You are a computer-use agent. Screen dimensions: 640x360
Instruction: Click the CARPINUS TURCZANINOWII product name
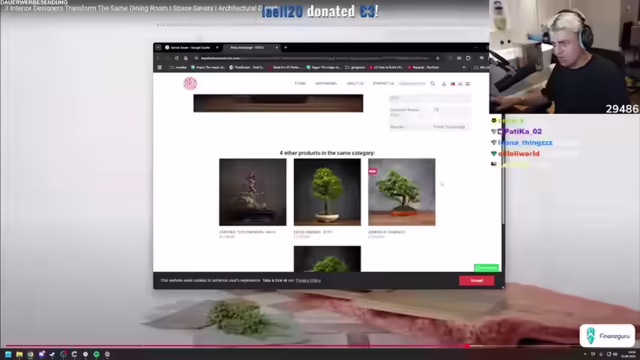tap(247, 232)
